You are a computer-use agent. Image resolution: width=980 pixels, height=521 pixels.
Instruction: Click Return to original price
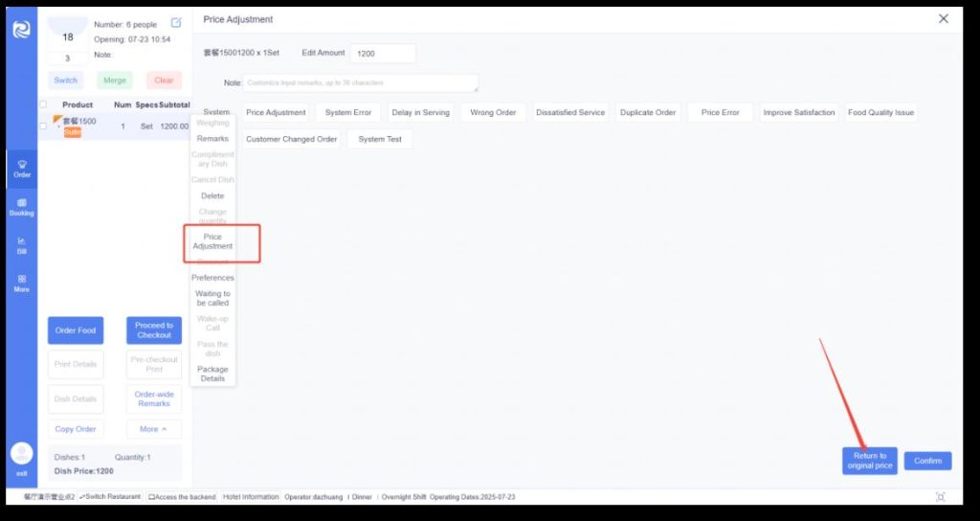pos(870,461)
